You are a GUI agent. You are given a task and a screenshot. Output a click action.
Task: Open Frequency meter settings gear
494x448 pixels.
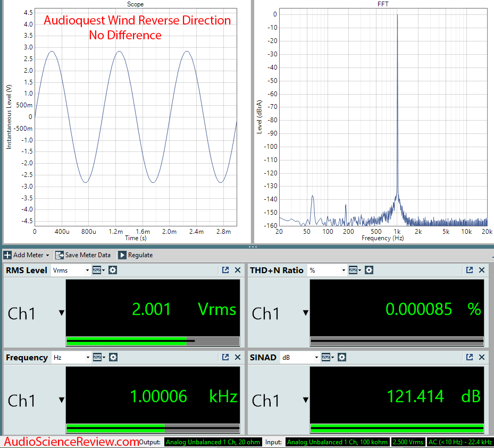(x=113, y=357)
